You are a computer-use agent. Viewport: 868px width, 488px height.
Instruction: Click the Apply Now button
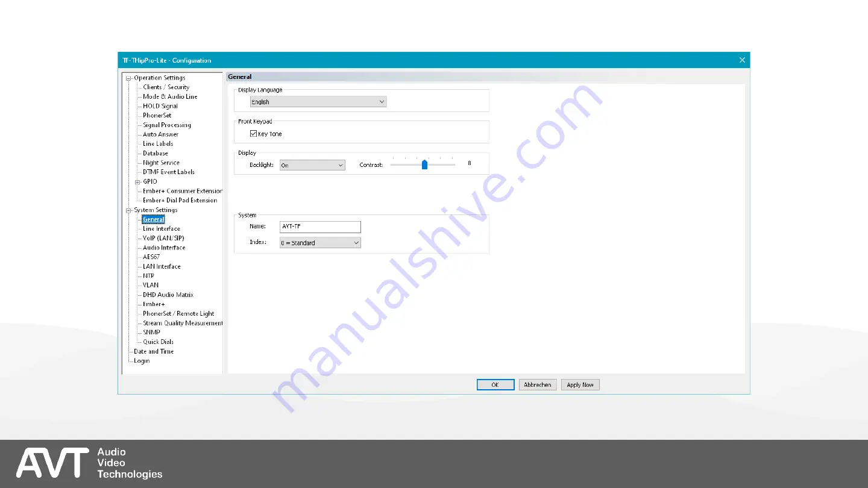point(580,384)
